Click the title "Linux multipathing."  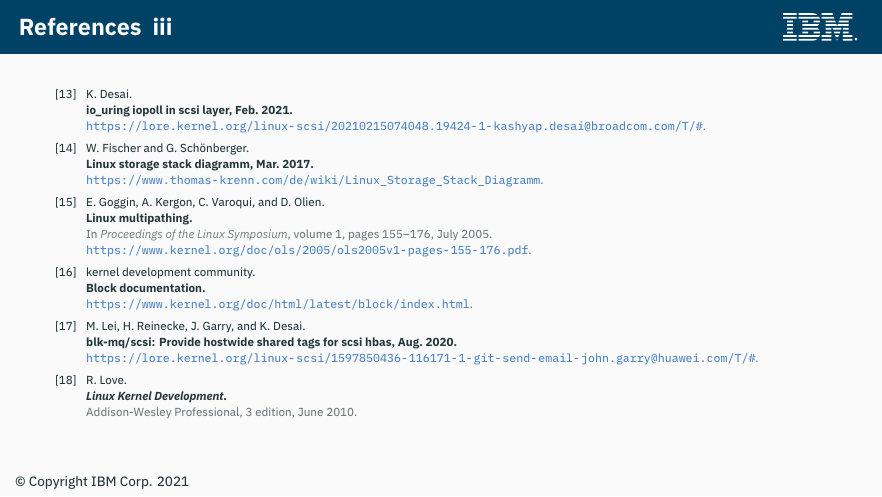(x=139, y=218)
